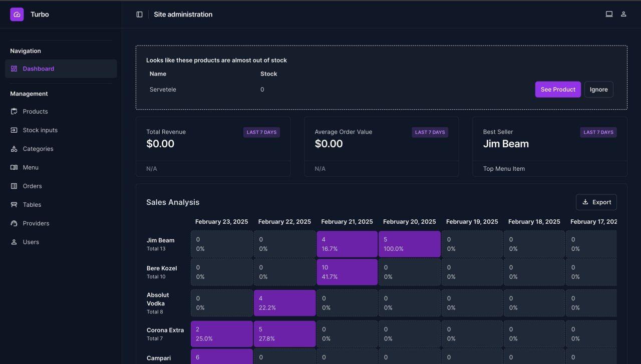Click the Dashboard grid icon

[x=14, y=69]
